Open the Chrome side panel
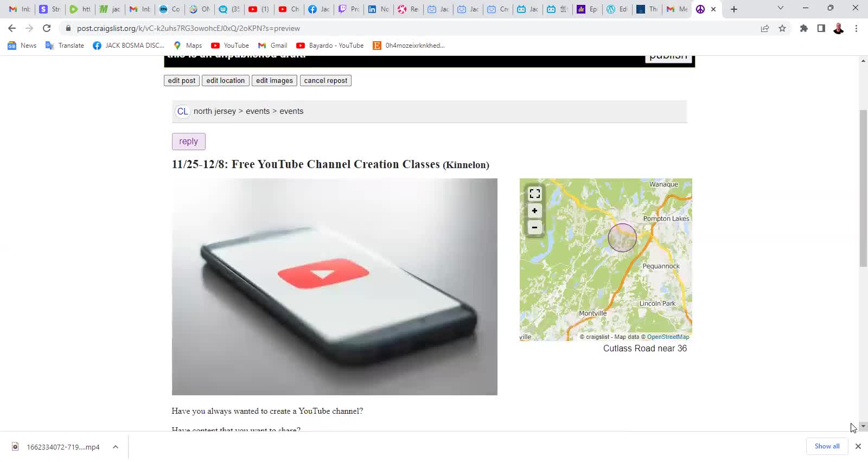868x462 pixels. tap(821, 28)
